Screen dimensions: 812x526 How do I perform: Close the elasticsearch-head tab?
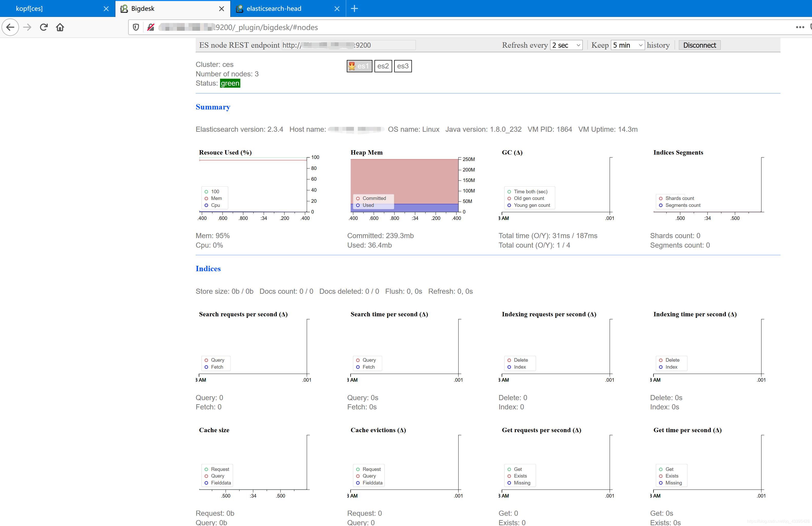337,8
